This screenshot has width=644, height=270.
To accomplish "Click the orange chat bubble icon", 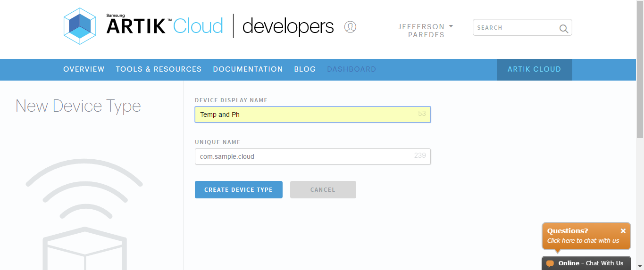I will pyautogui.click(x=550, y=263).
